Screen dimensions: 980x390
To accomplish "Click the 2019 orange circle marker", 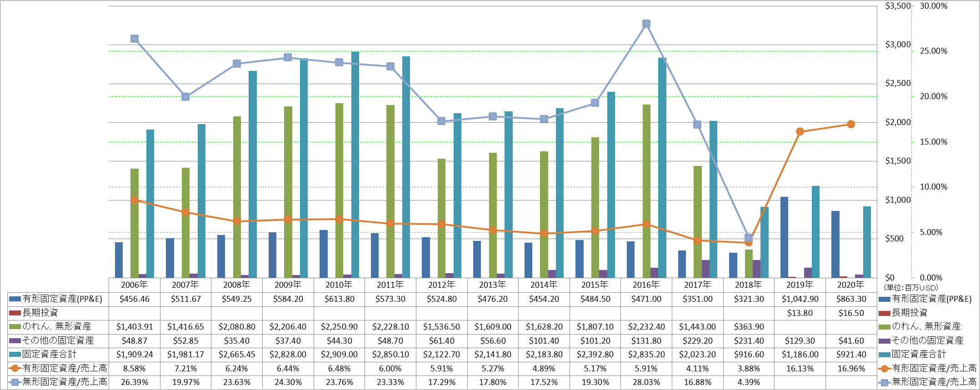I will coord(800,132).
